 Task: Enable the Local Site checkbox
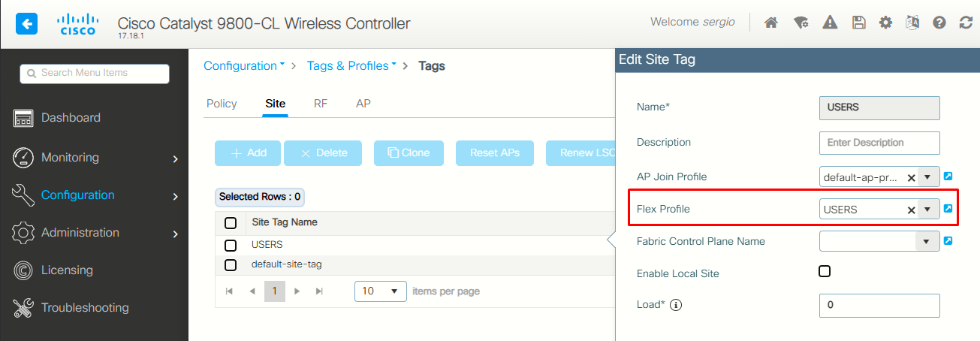coord(825,271)
